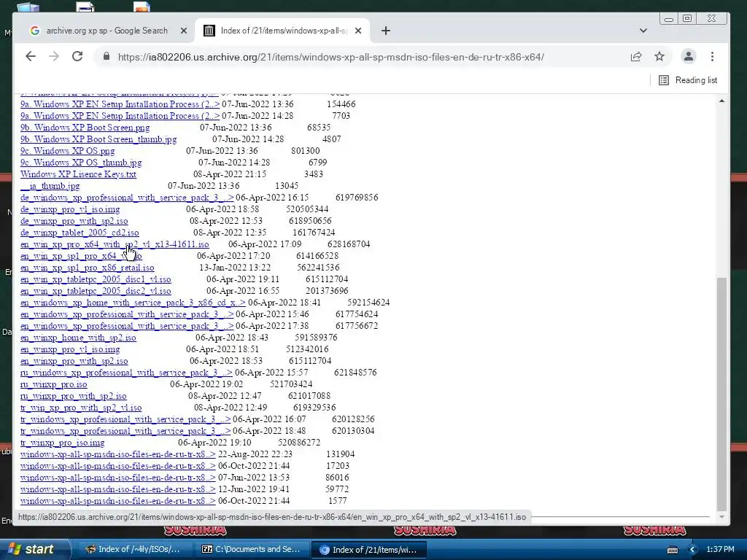The image size is (747, 560).
Task: Go back to the previous page
Action: point(31,57)
